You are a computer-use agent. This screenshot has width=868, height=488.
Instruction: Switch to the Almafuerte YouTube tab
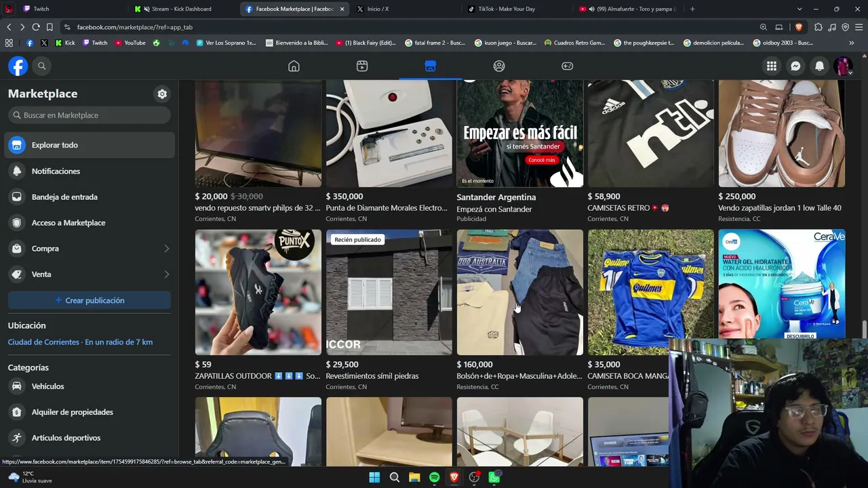tap(628, 9)
